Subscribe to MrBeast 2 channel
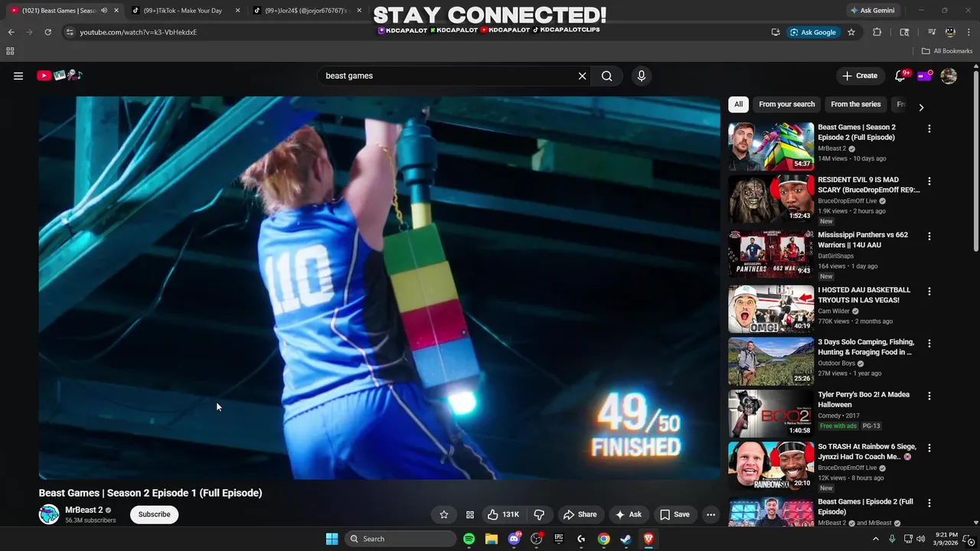 (x=154, y=514)
